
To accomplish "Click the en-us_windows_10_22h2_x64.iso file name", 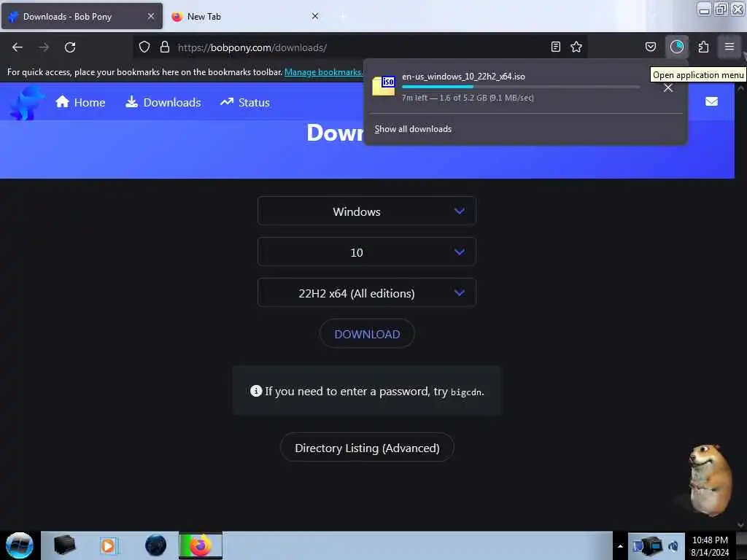I will (463, 76).
